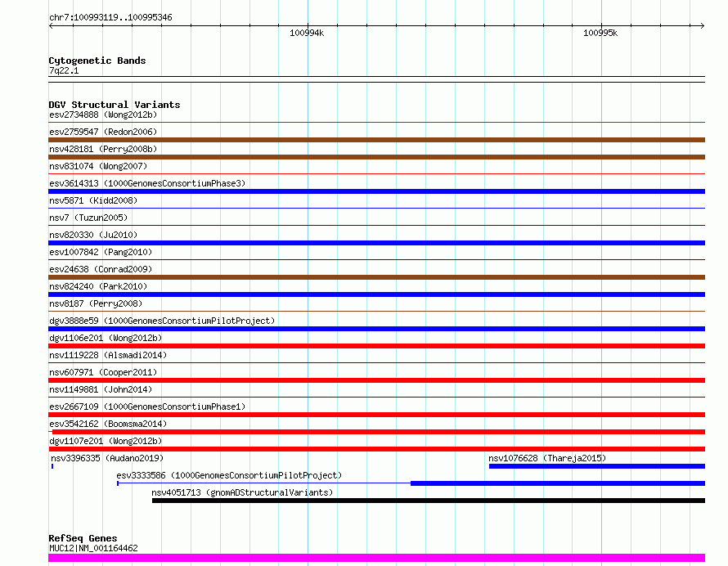The height and width of the screenshot is (566, 728).
Task: Click the nsv7 (Tuzun2005) label
Action: coord(88,218)
